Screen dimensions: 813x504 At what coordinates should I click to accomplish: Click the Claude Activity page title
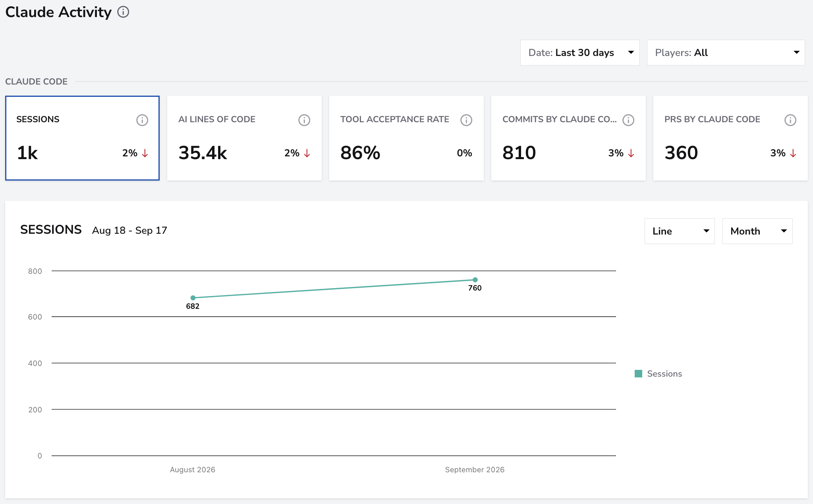point(58,12)
